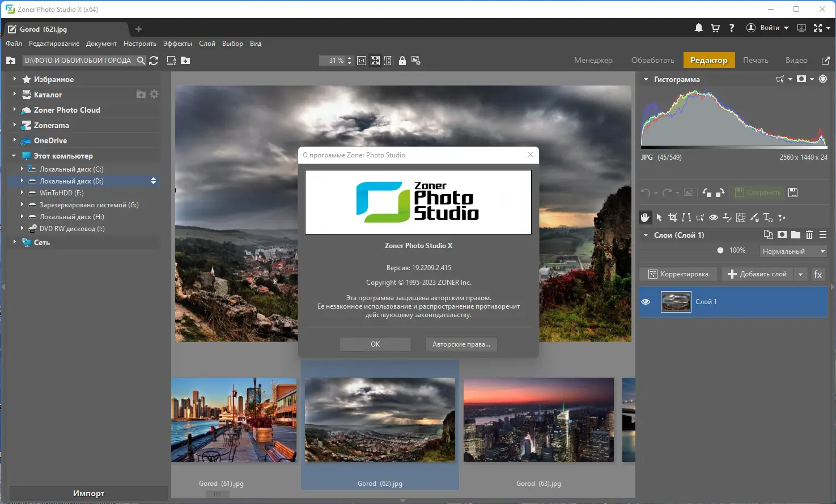Click the Добавить слой button
The image size is (836, 504).
pos(758,274)
